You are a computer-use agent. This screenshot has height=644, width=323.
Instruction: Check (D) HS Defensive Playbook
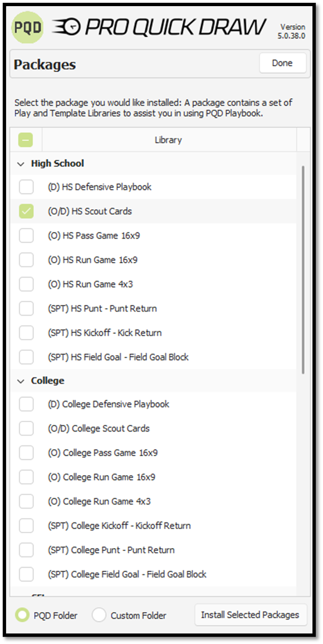(26, 187)
